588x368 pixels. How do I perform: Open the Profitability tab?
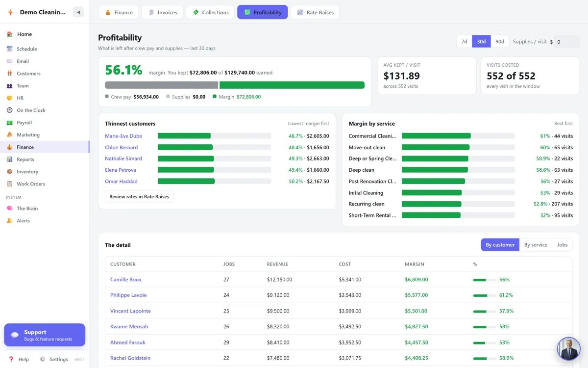(x=263, y=12)
